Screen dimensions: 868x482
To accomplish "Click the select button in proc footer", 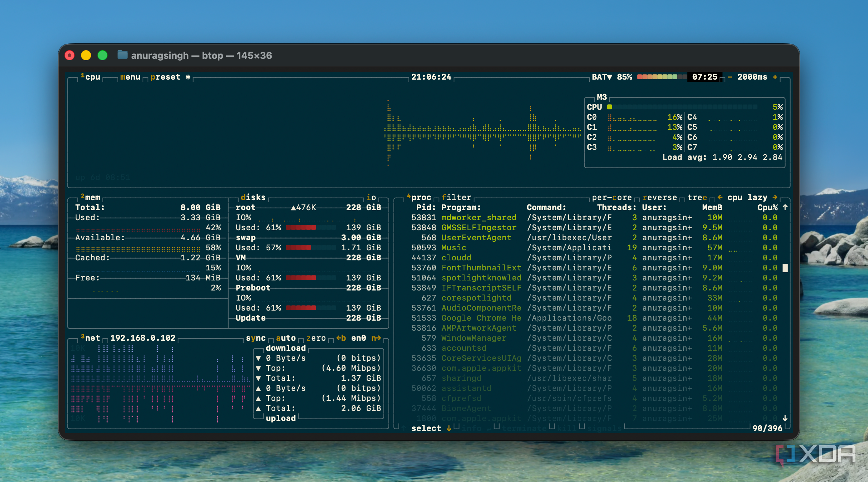I will (x=426, y=429).
